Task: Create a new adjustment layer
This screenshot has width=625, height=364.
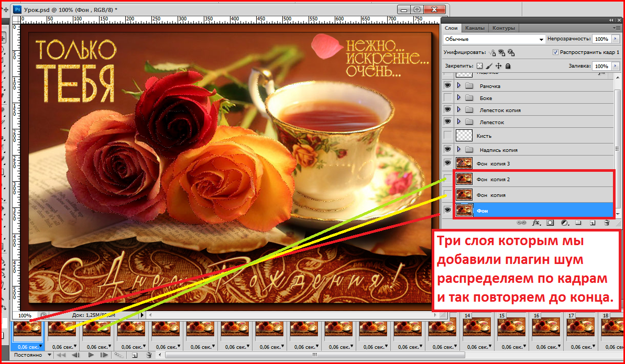Action: click(564, 223)
